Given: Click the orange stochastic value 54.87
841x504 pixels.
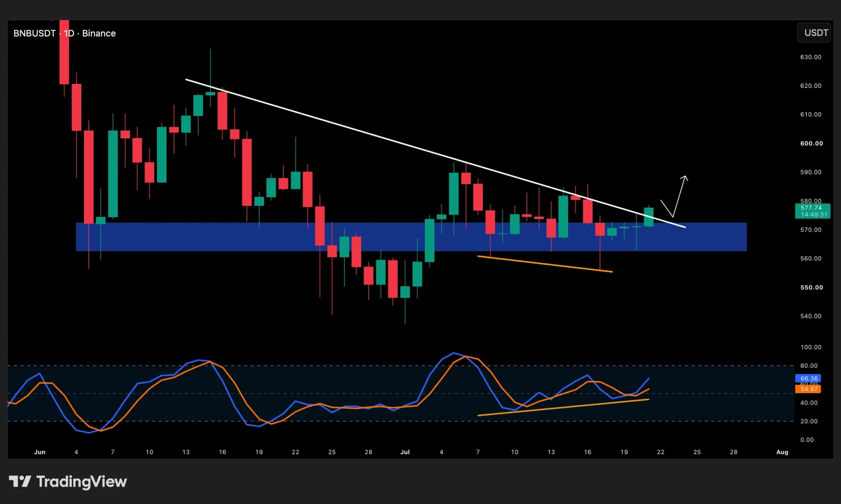Looking at the screenshot, I should (809, 389).
